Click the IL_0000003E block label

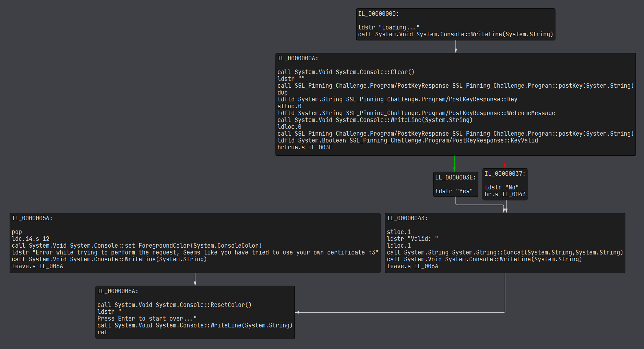click(x=455, y=177)
